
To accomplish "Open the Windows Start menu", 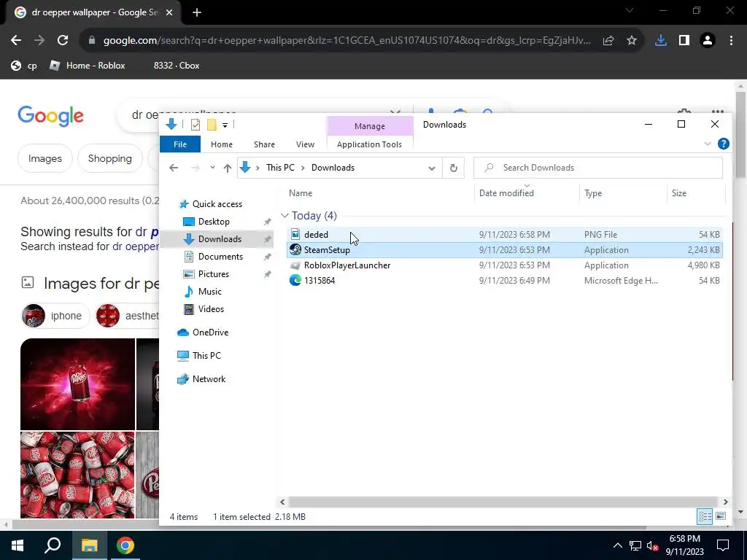I will coord(18,545).
